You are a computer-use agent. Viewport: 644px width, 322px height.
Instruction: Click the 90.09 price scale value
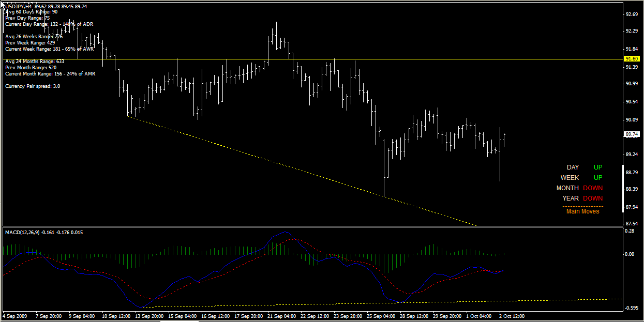631,120
